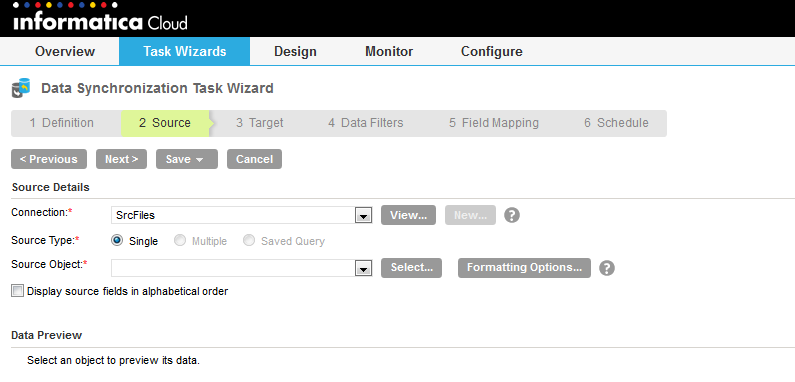Screen dimensions: 795x382
Task: Click the Source Object label
Action: [49, 264]
